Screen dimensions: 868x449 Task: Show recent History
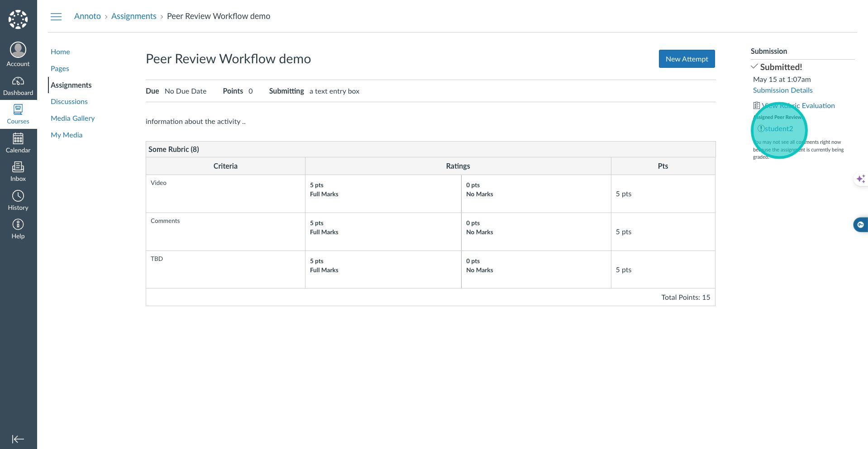pos(18,200)
